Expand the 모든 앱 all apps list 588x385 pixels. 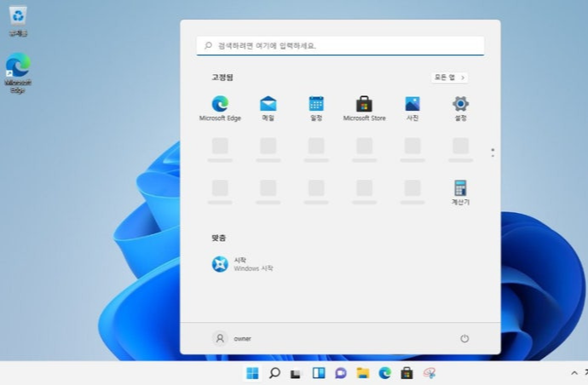[x=449, y=78]
